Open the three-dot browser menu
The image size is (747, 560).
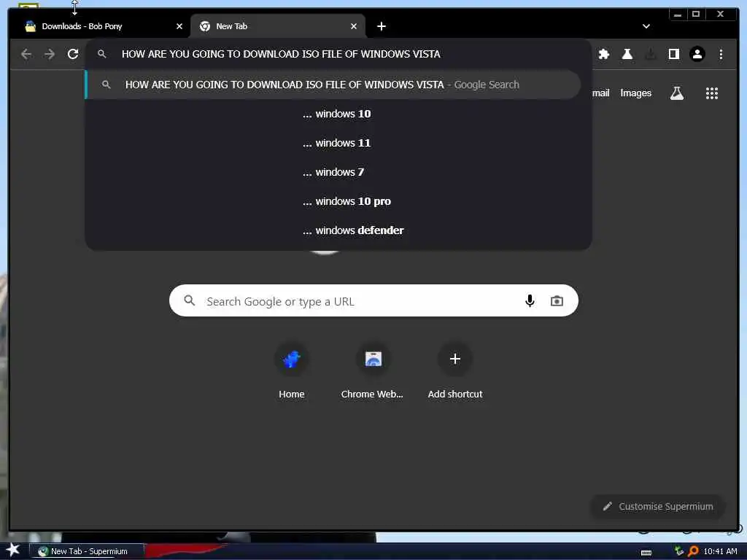[x=721, y=54]
